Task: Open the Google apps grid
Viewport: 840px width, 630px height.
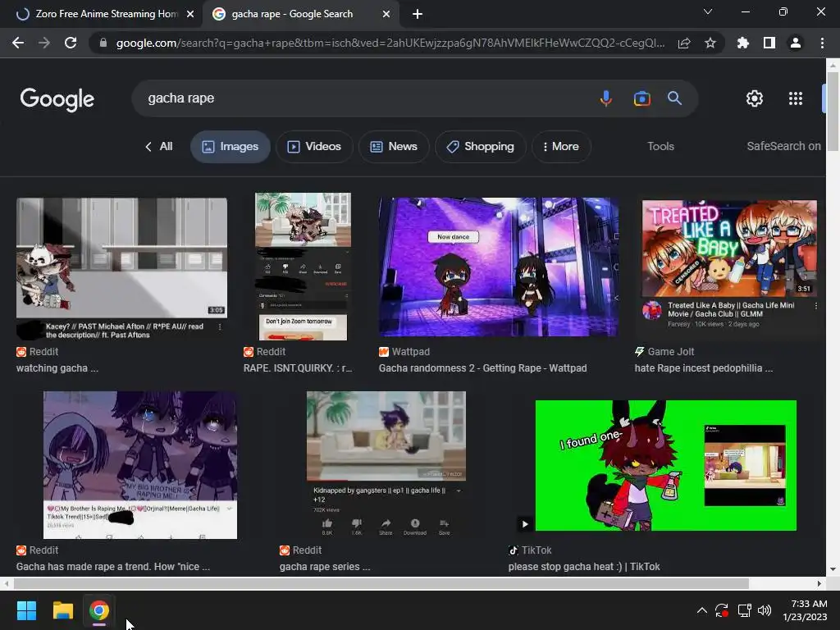Action: point(796,98)
